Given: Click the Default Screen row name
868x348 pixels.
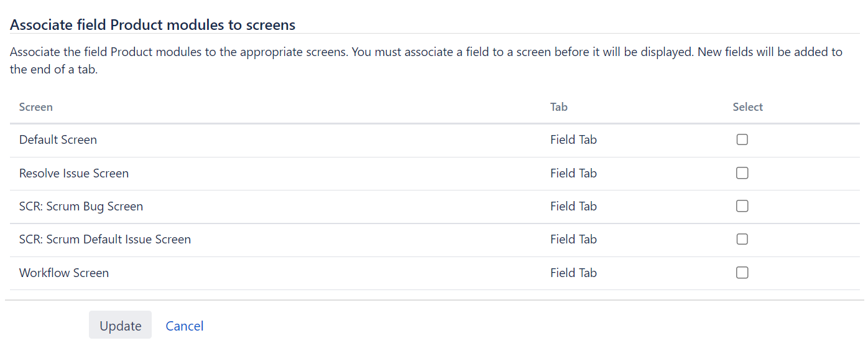Looking at the screenshot, I should click(x=58, y=140).
